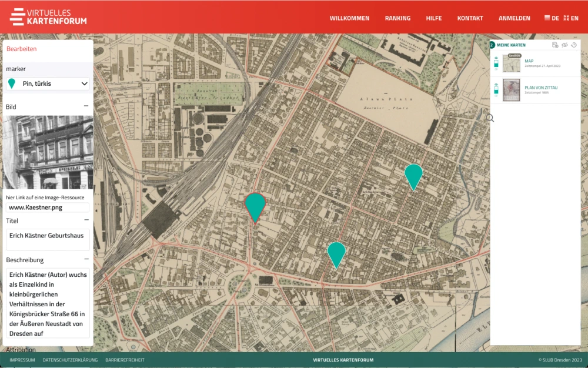This screenshot has width=588, height=368.
Task: Select the PLAN VON ZITTAU title
Action: coord(541,88)
